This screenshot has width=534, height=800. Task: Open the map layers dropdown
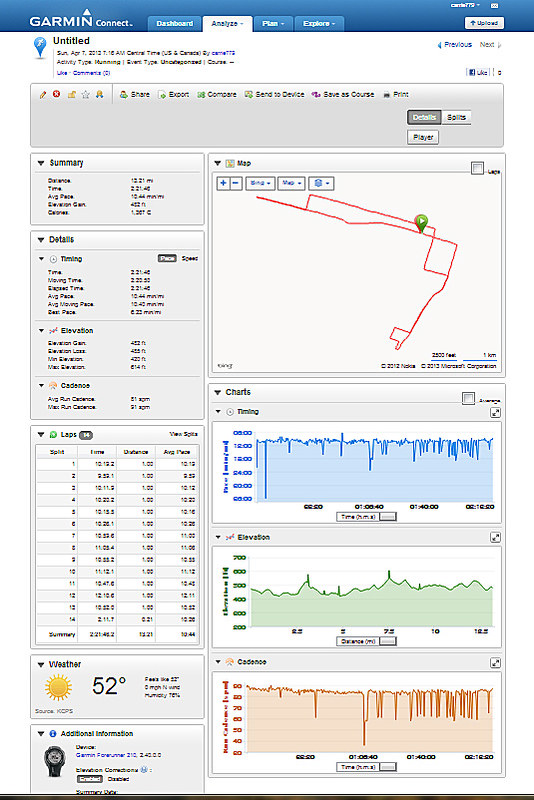pyautogui.click(x=321, y=183)
